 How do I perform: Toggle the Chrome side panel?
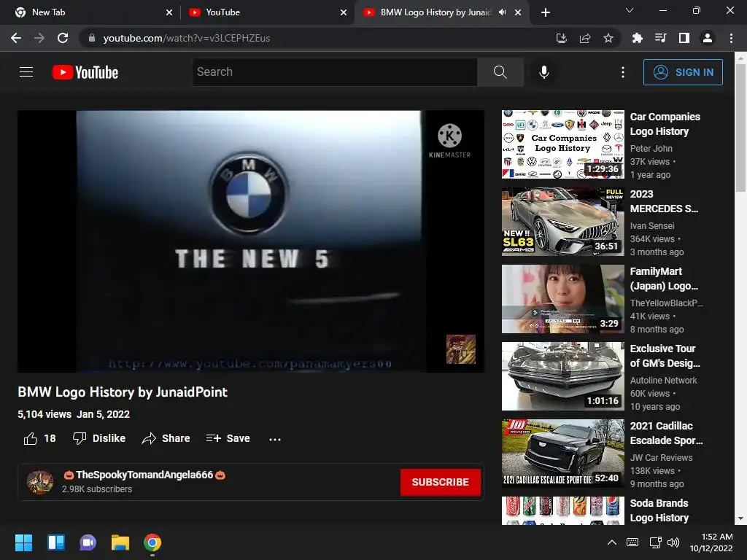684,38
